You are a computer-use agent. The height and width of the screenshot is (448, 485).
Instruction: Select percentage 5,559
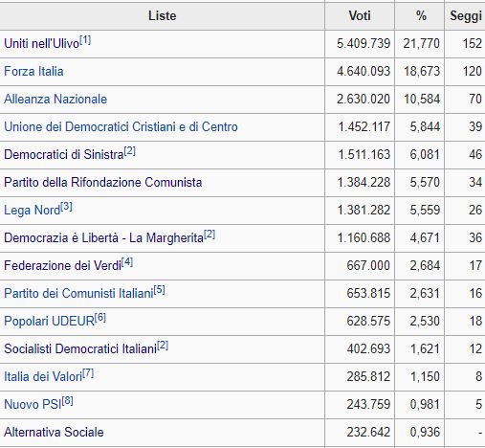pos(425,211)
